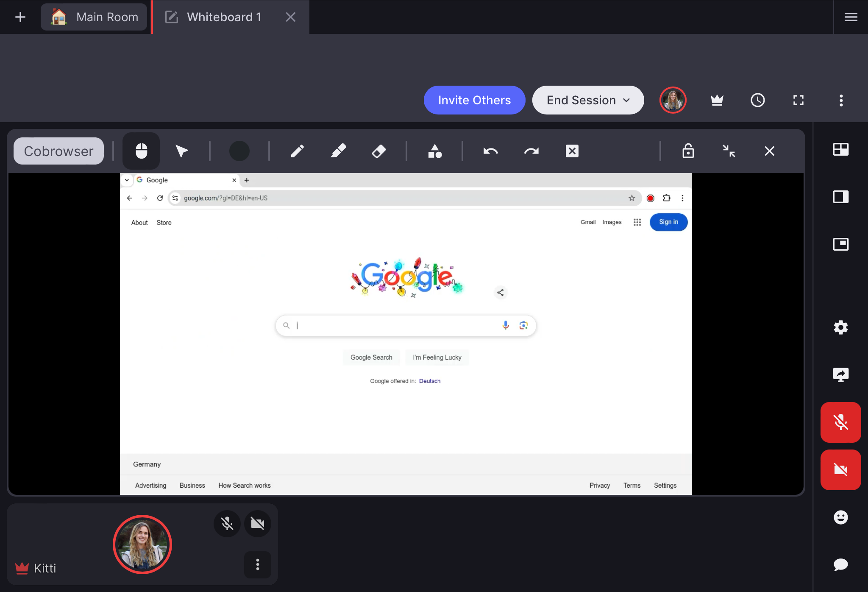Switch to grid layout view

[x=840, y=149]
